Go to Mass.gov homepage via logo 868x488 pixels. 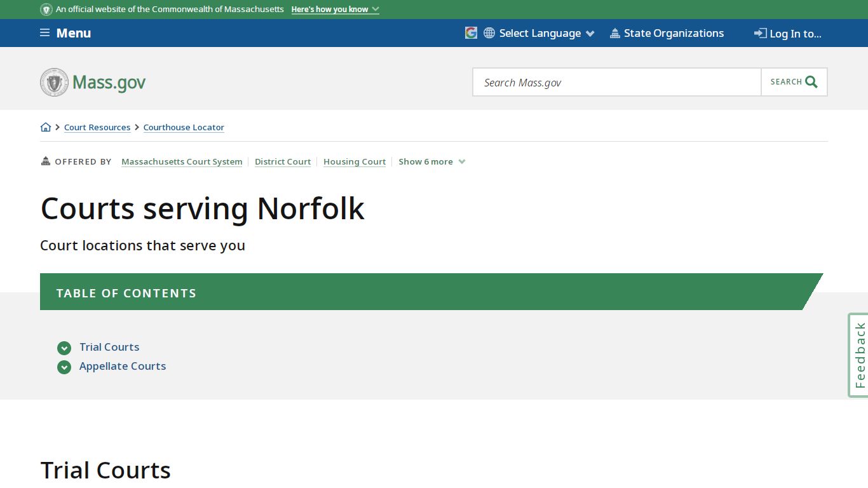[x=93, y=83]
